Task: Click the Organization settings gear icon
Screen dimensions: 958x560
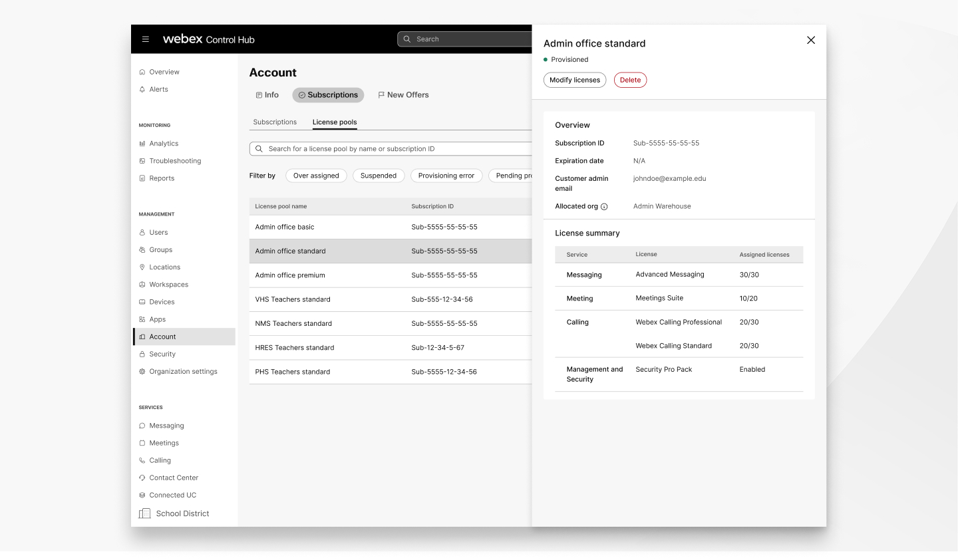Action: (142, 372)
